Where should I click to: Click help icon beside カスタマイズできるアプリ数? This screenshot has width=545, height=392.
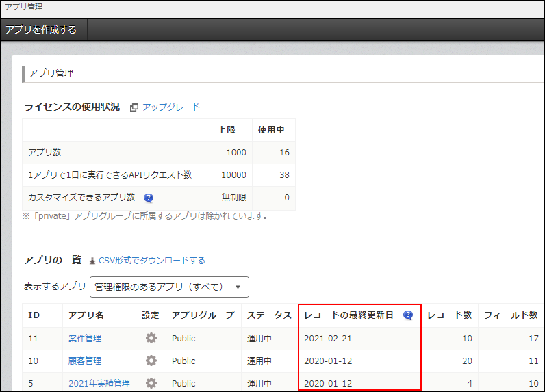pos(149,198)
